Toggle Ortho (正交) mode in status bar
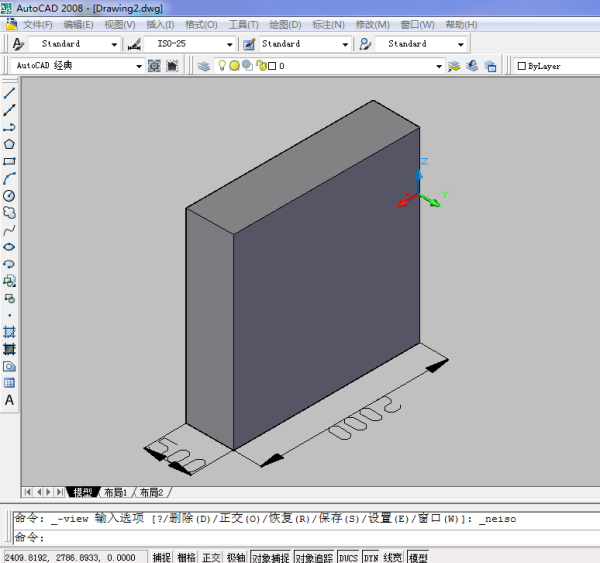 (211, 557)
